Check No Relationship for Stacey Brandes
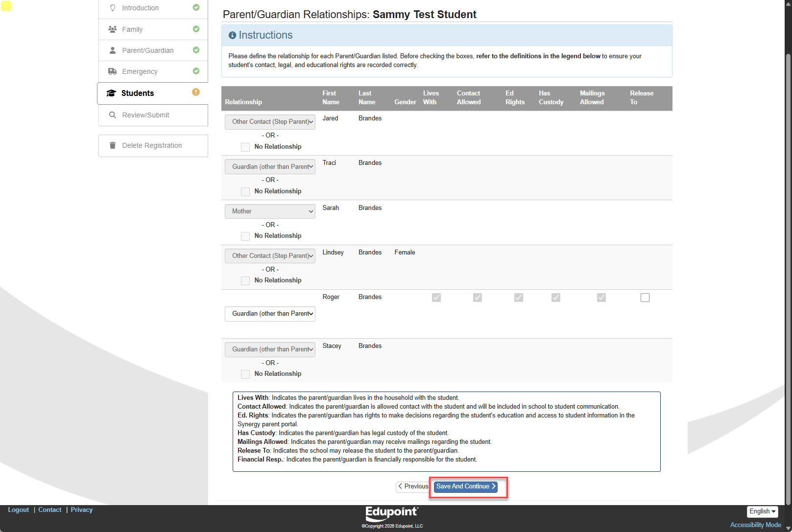The height and width of the screenshot is (532, 792). pos(245,374)
